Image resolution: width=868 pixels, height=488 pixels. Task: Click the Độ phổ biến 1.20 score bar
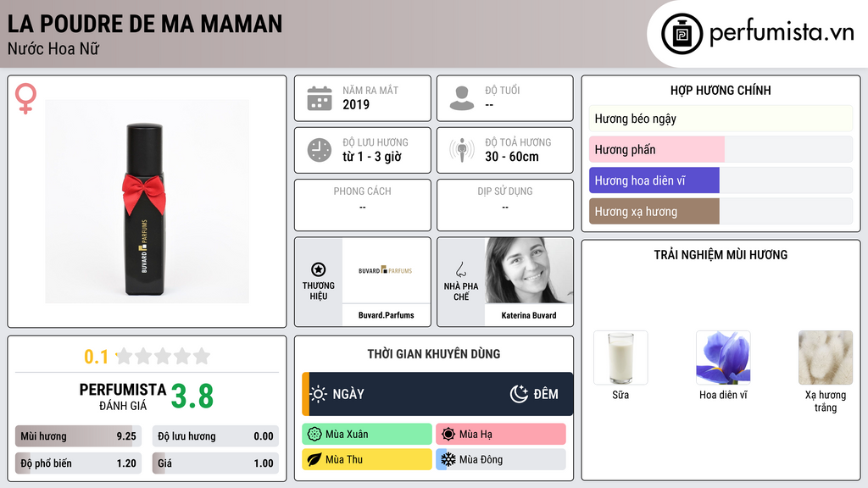[78, 463]
